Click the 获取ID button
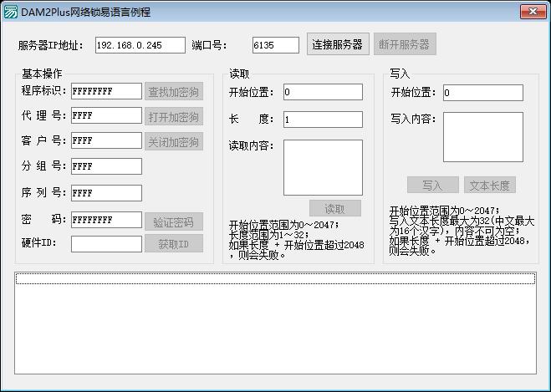The image size is (551, 392). pyautogui.click(x=174, y=243)
